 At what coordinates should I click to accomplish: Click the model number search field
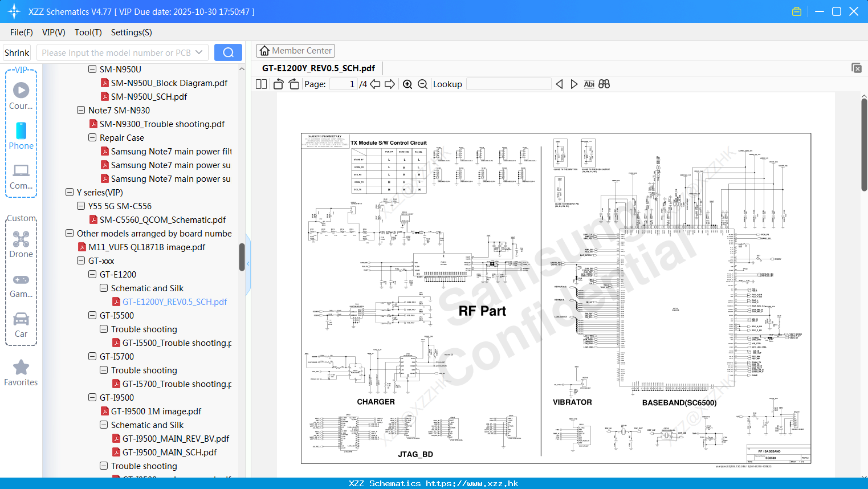117,52
